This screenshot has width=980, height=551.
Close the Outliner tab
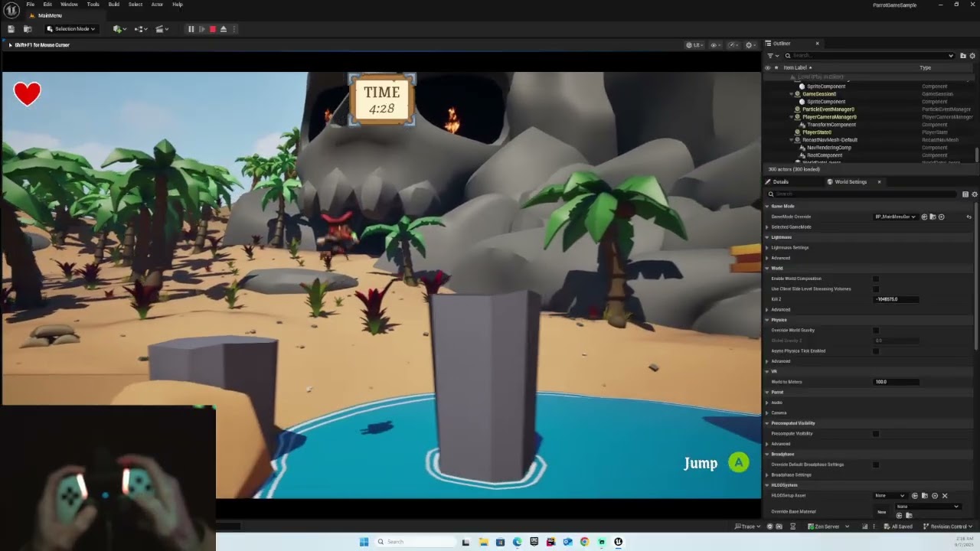click(x=817, y=44)
